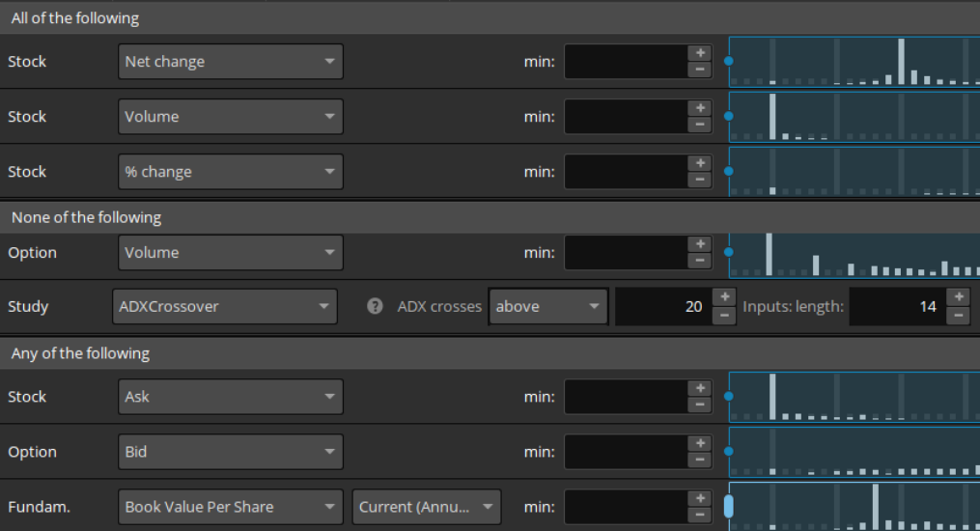Open the % change filter dropdown
This screenshot has width=980, height=531.
pyautogui.click(x=231, y=172)
